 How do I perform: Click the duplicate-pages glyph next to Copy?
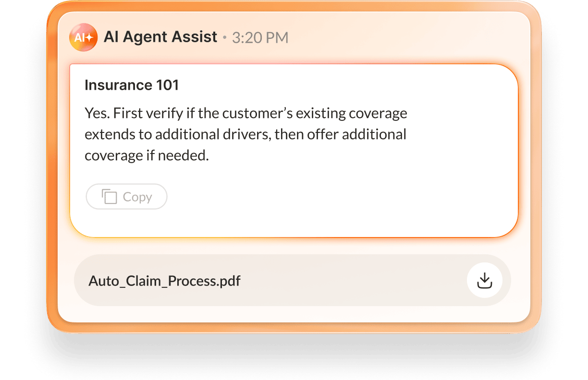pyautogui.click(x=109, y=196)
